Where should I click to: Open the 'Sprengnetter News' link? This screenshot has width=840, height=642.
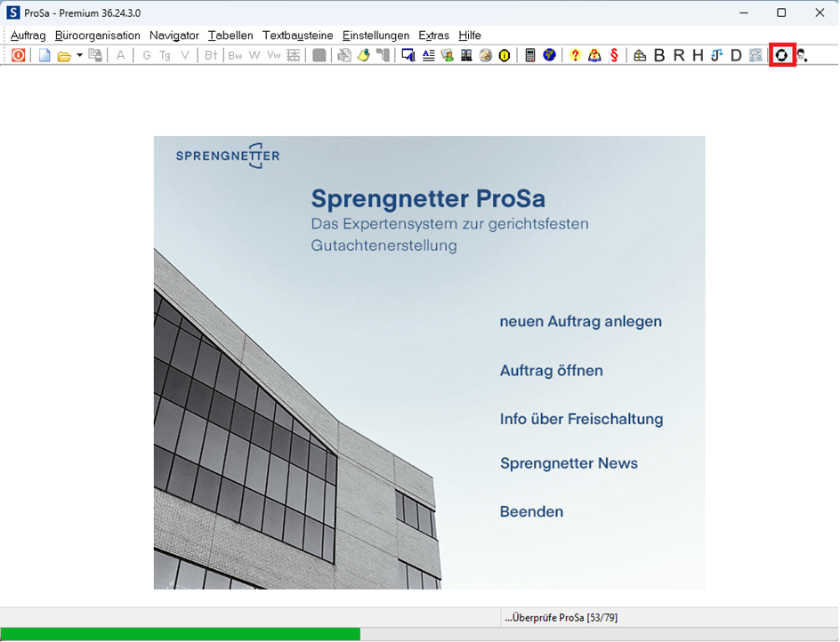(x=569, y=463)
